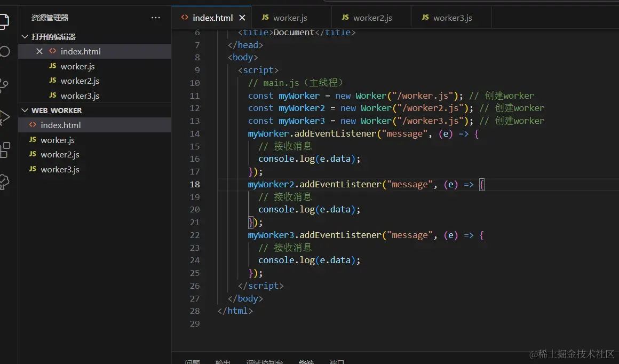Close the index.html editor tab
This screenshot has height=364, width=619.
pyautogui.click(x=242, y=18)
